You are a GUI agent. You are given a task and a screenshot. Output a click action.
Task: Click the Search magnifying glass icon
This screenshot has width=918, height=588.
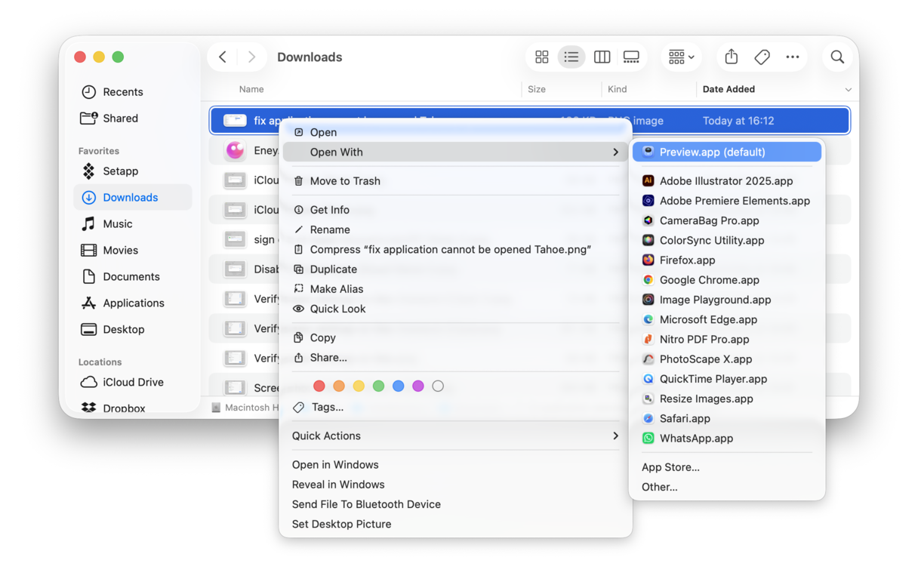(x=837, y=57)
